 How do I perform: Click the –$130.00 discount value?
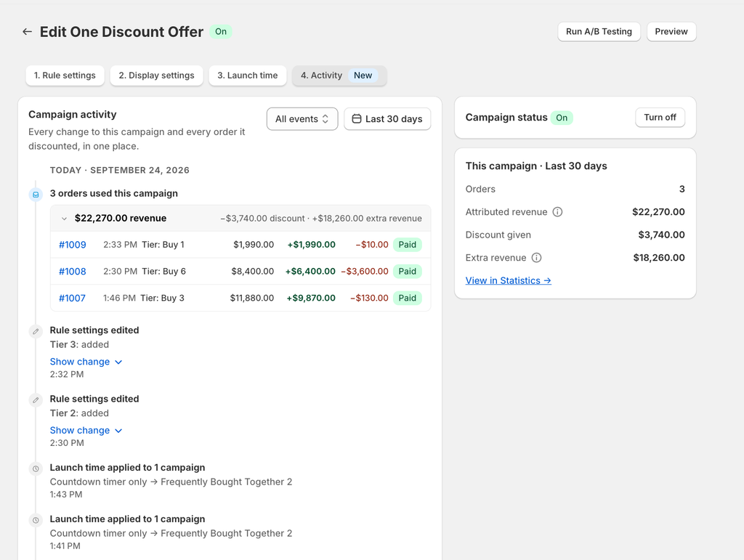pyautogui.click(x=369, y=299)
